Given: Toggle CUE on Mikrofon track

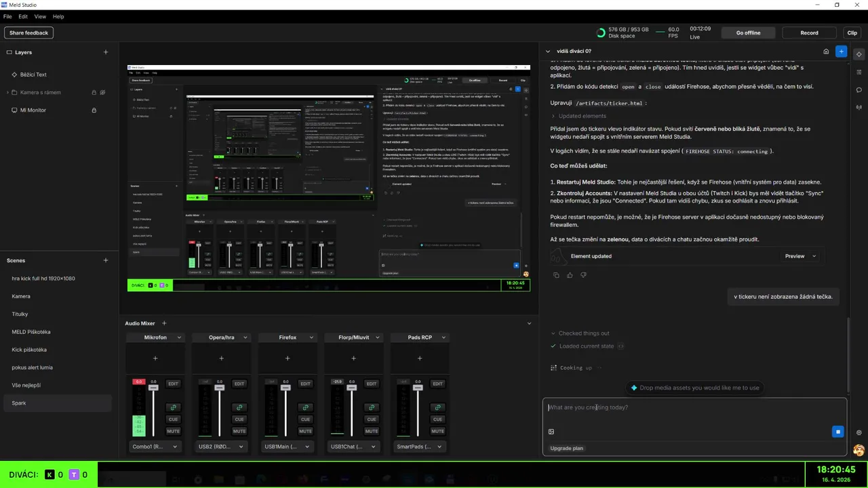Looking at the screenshot, I should pyautogui.click(x=173, y=419).
